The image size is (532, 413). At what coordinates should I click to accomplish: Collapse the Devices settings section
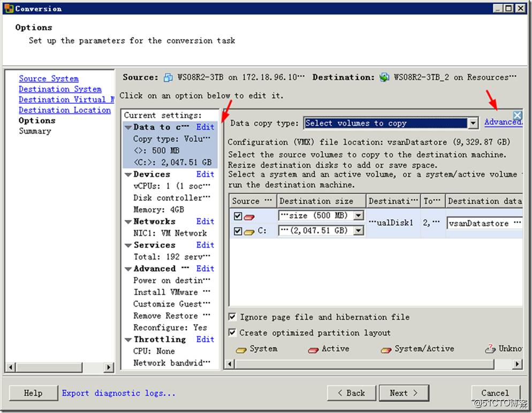coord(128,174)
